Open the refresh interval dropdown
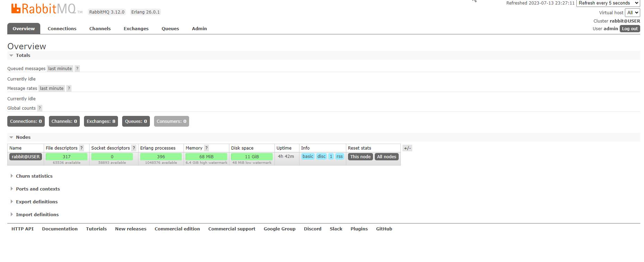 point(608,3)
